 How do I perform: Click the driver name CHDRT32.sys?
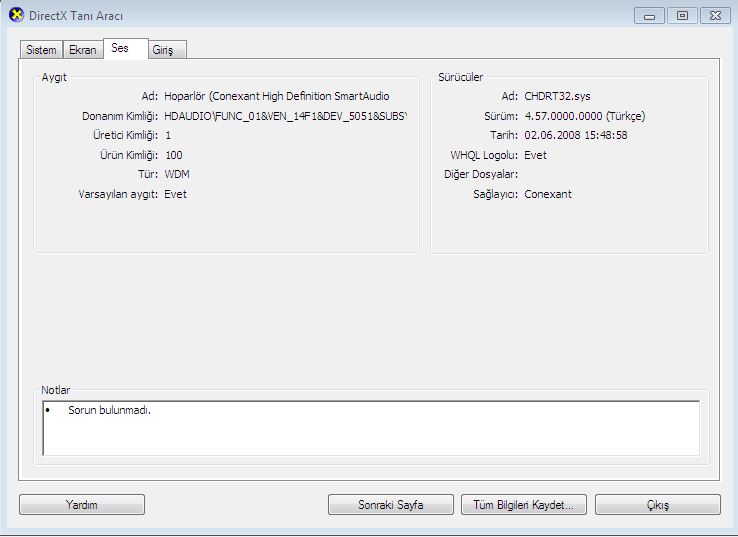557,96
